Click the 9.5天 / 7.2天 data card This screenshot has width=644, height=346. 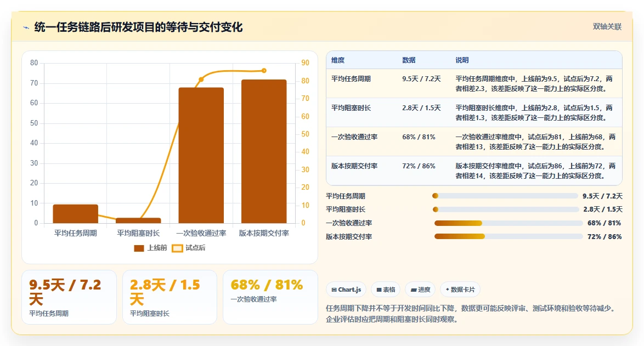tap(69, 297)
